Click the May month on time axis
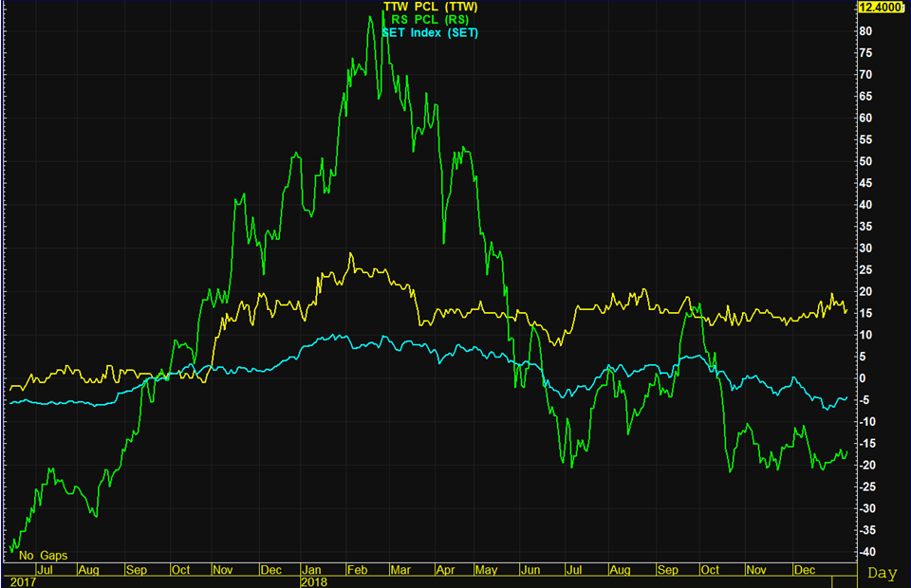Viewport: 911px width, 588px height. coord(486,570)
